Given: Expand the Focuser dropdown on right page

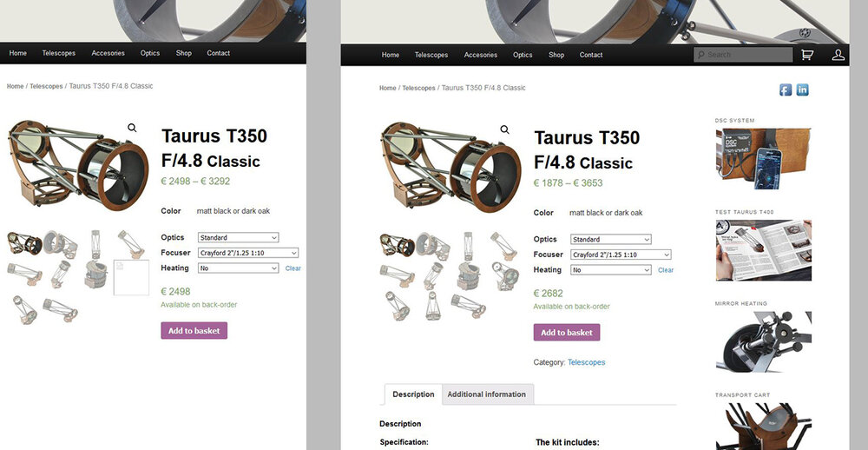Looking at the screenshot, I should [x=621, y=255].
